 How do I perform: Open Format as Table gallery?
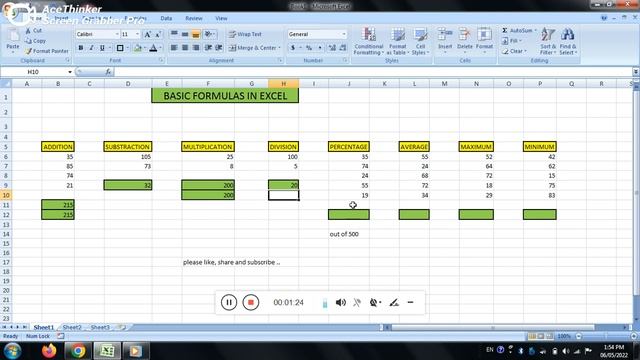398,41
